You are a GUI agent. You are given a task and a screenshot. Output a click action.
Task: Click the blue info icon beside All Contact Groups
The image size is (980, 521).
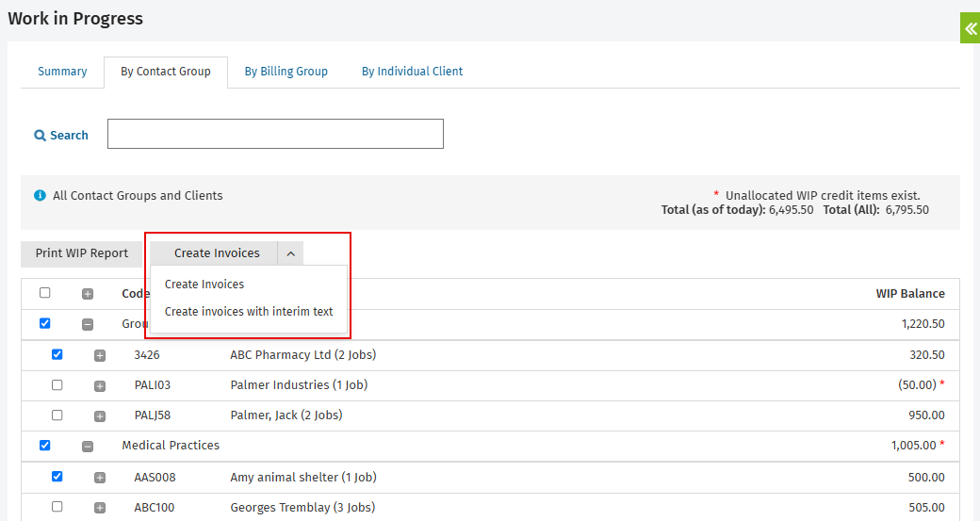(x=40, y=196)
